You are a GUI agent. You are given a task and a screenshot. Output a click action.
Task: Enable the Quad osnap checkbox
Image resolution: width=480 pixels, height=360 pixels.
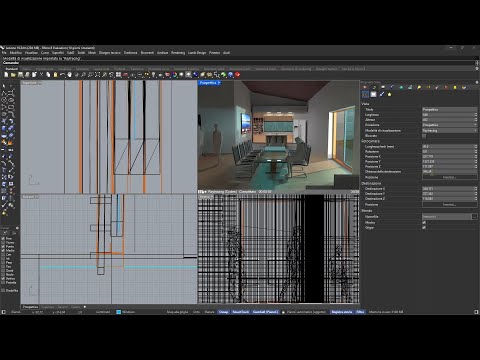pos(3,271)
